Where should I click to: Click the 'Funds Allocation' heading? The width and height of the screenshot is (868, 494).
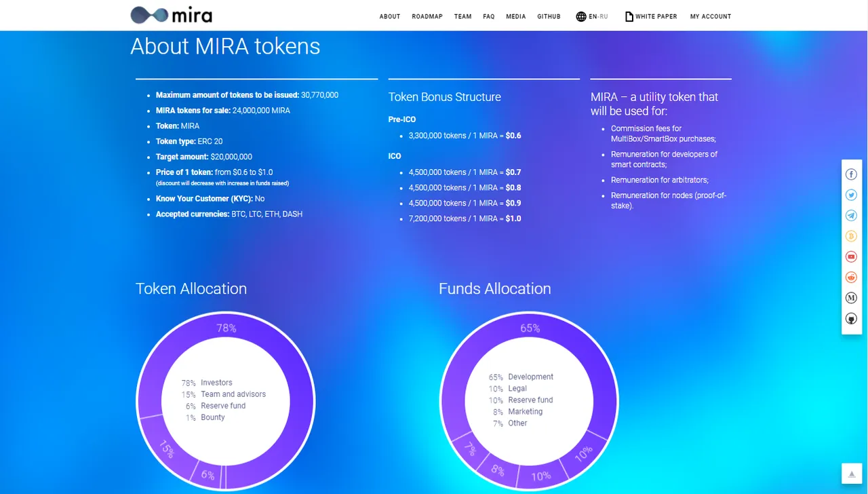[x=495, y=288]
